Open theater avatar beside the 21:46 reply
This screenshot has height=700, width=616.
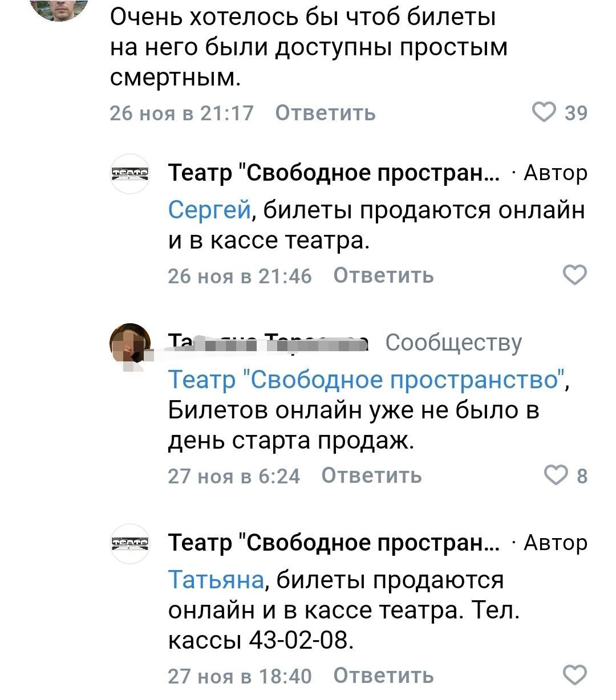coord(129,173)
